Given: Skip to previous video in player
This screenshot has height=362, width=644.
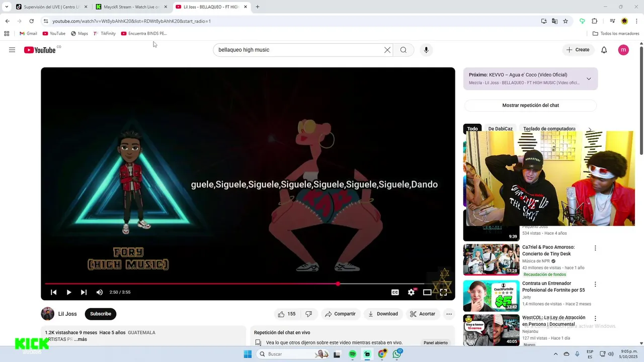Looking at the screenshot, I should [53, 292].
